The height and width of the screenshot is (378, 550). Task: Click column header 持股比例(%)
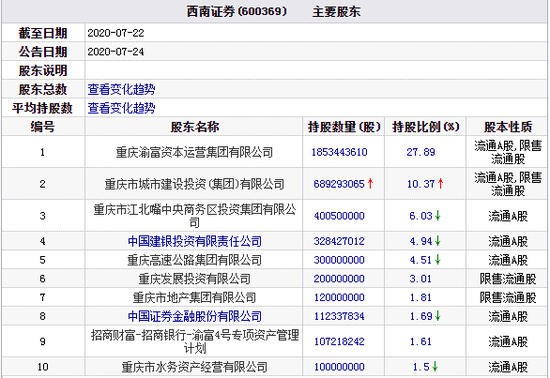pyautogui.click(x=425, y=127)
